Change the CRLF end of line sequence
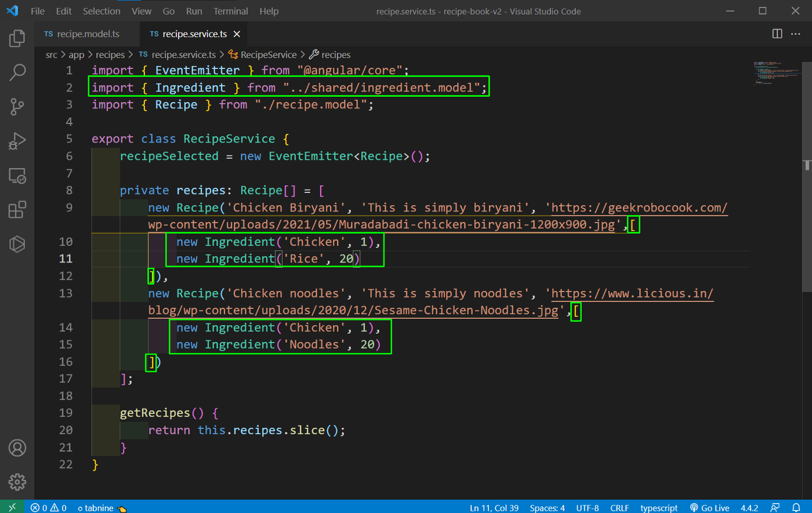 coord(619,508)
